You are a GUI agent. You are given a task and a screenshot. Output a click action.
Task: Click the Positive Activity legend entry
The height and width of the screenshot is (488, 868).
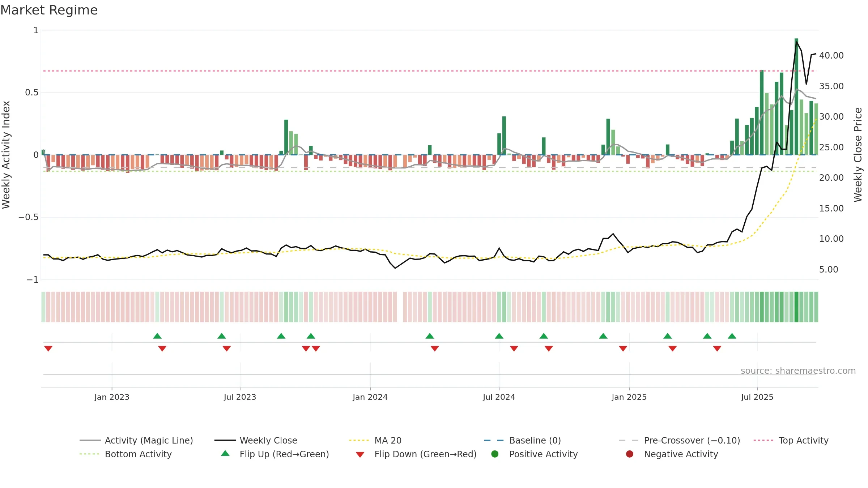[x=535, y=454]
